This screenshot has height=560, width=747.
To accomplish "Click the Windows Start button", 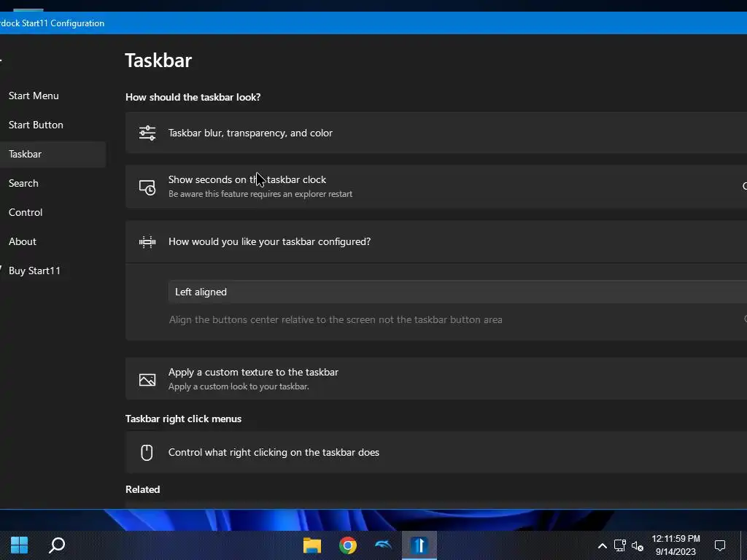I will coord(20,545).
